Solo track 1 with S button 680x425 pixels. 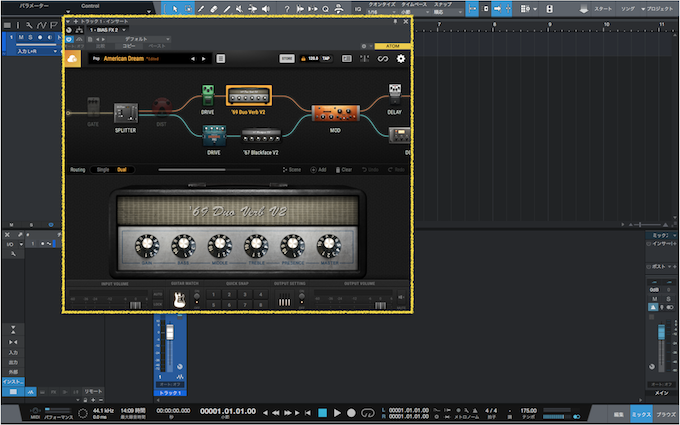point(30,38)
